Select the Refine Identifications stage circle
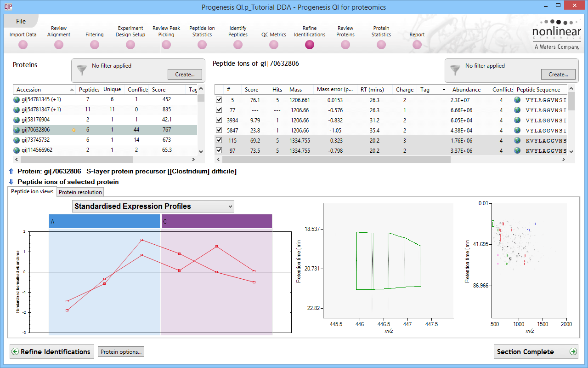This screenshot has width=588, height=368. (310, 45)
